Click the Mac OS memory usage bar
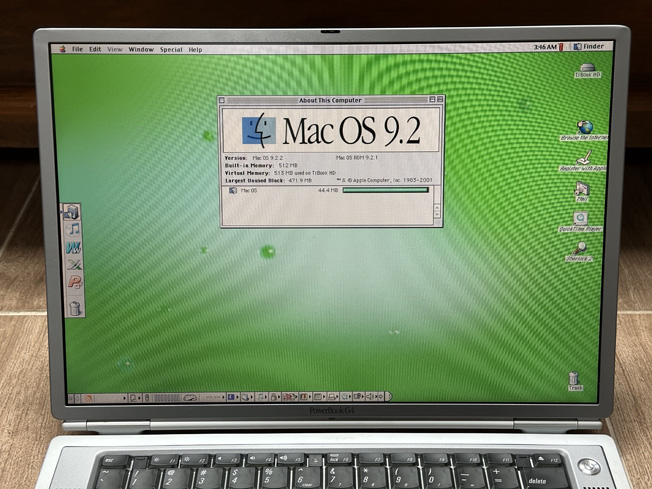652x489 pixels. [385, 190]
